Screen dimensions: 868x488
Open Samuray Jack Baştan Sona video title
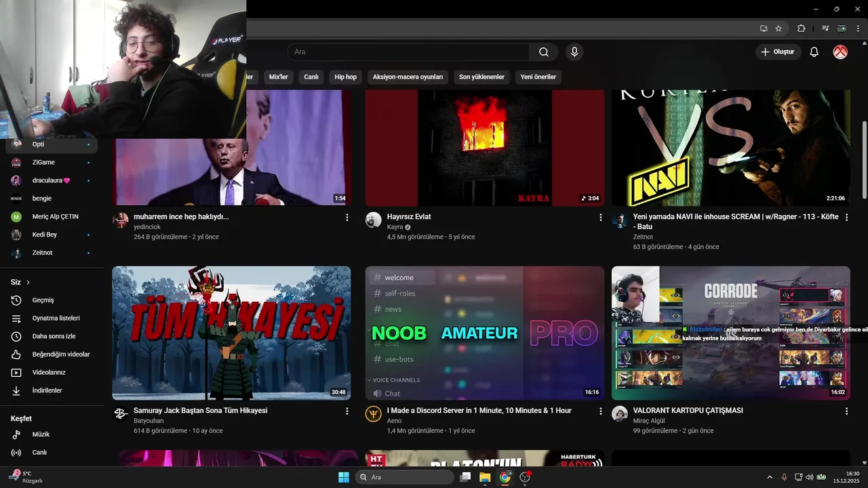201,411
